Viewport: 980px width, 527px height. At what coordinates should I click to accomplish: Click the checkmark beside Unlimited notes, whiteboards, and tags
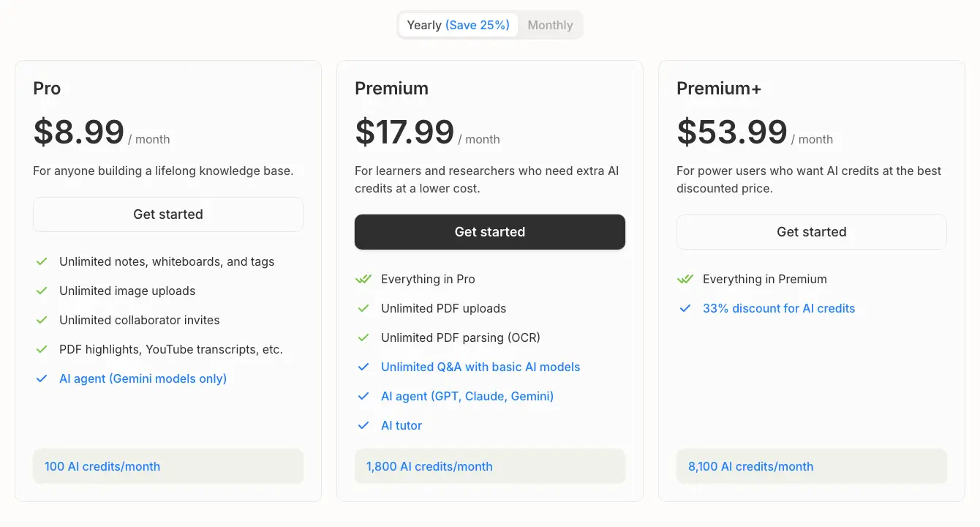[x=42, y=261]
